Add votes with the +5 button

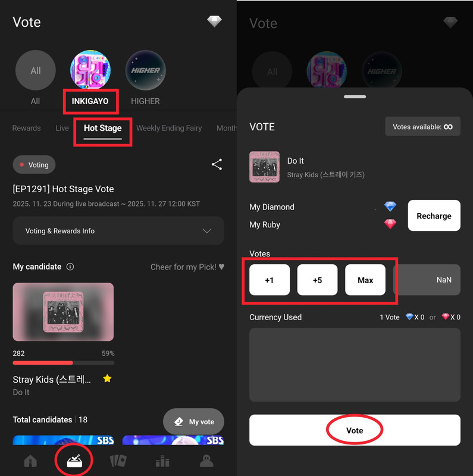click(x=317, y=280)
